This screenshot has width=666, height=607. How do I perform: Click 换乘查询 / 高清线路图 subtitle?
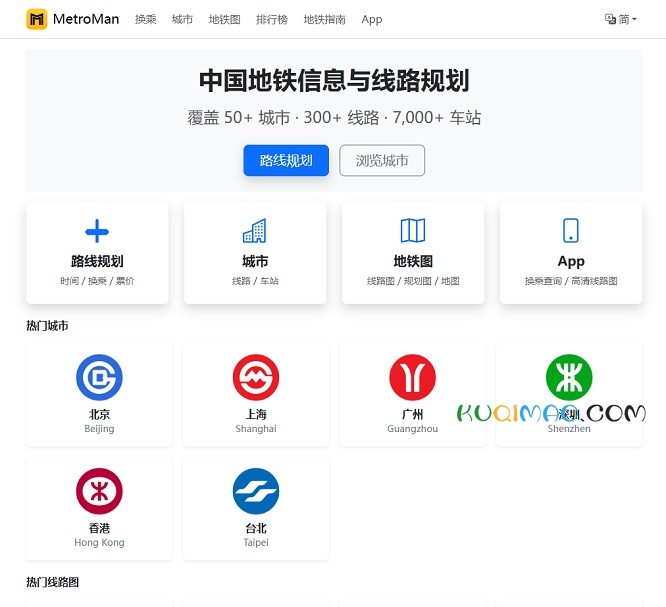(571, 281)
